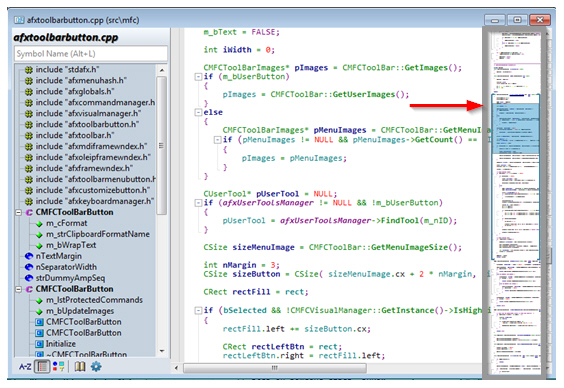The image size is (564, 388).
Task: Click the code horizontal scrollbar thumb
Action: click(275, 368)
